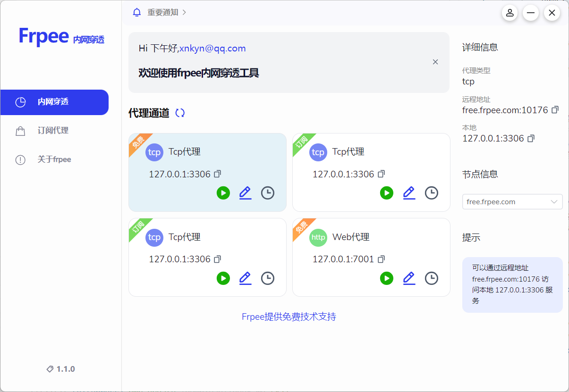Start the bottom-left 订阅 Tcp代理 tunnel
The height and width of the screenshot is (392, 569).
tap(223, 278)
